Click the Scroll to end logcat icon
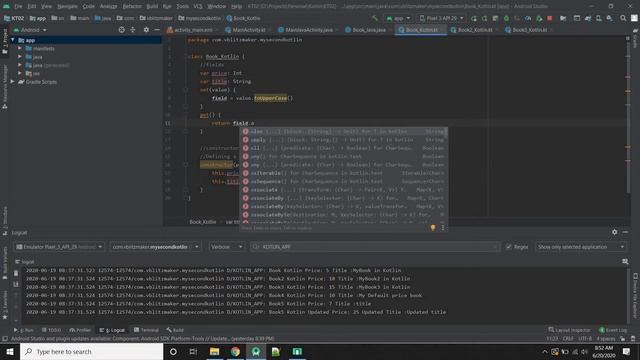Screen dimensions: 640x360 point(16,284)
